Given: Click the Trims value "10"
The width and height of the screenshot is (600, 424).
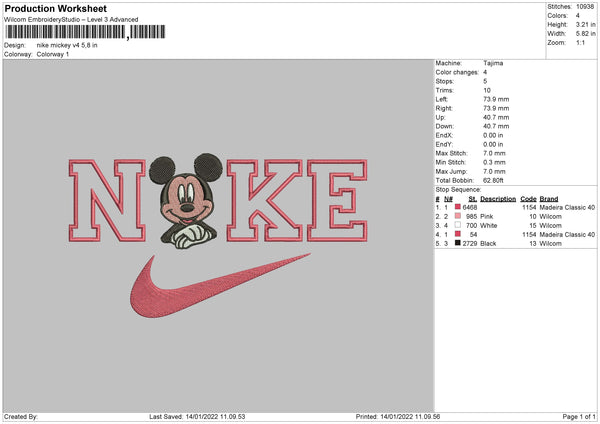Looking at the screenshot, I should pyautogui.click(x=487, y=90).
